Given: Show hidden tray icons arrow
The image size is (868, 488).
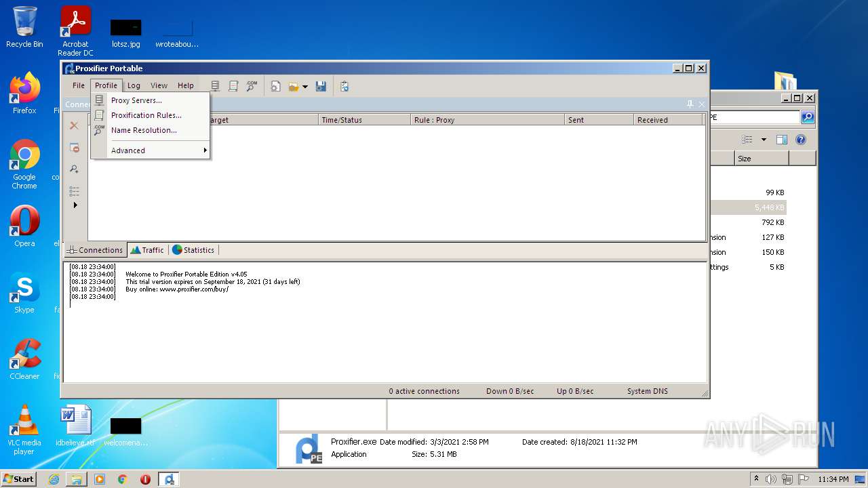Looking at the screenshot, I should [756, 479].
